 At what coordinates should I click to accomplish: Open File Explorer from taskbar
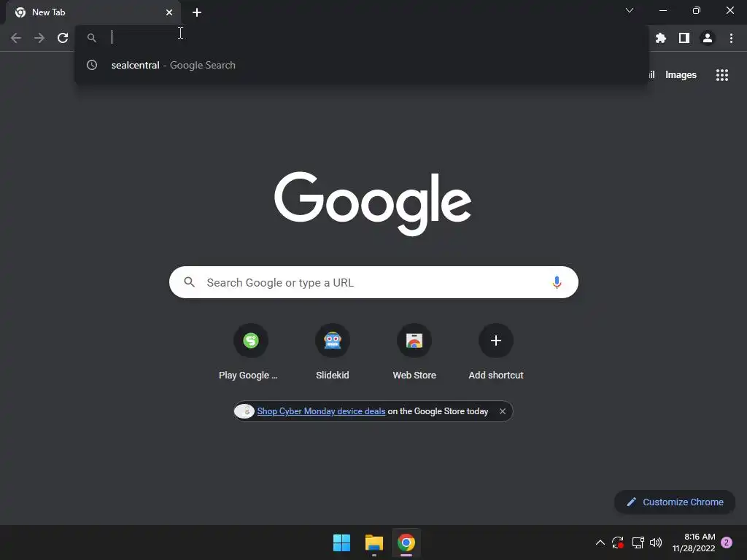[x=374, y=542]
